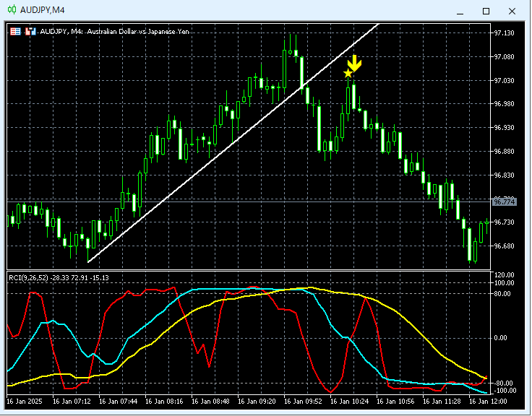Click the 16 Jan 09:20 time label
Viewport: 532px width, 416px height.
pyautogui.click(x=257, y=402)
